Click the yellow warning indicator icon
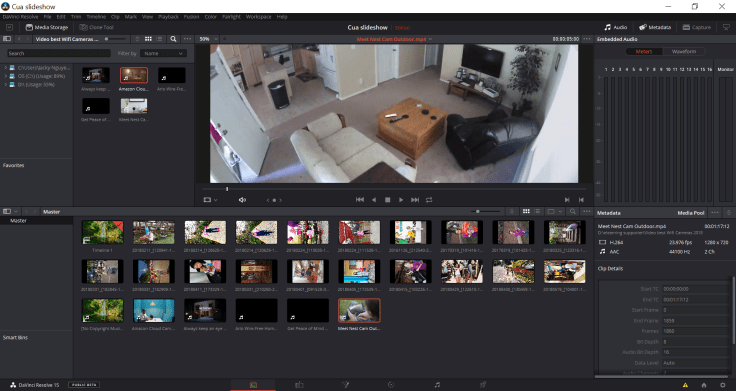The height and width of the screenshot is (391, 736). (685, 385)
